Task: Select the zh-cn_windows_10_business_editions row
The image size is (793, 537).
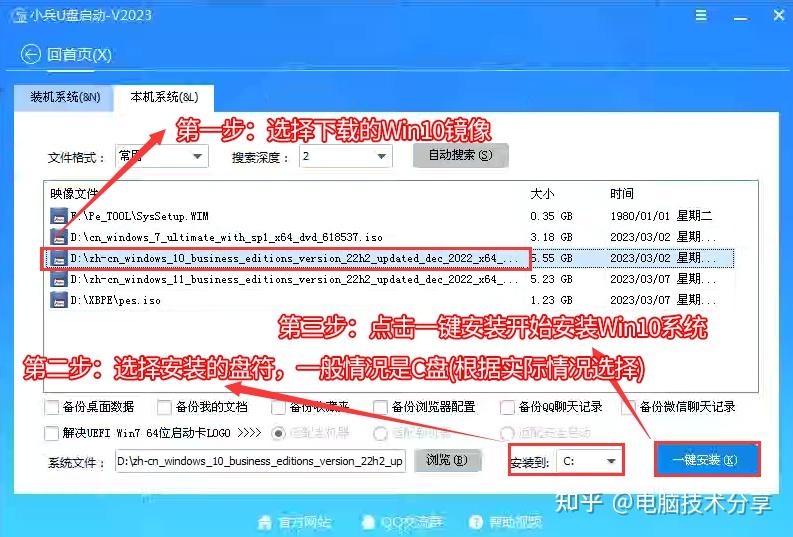Action: click(389, 258)
